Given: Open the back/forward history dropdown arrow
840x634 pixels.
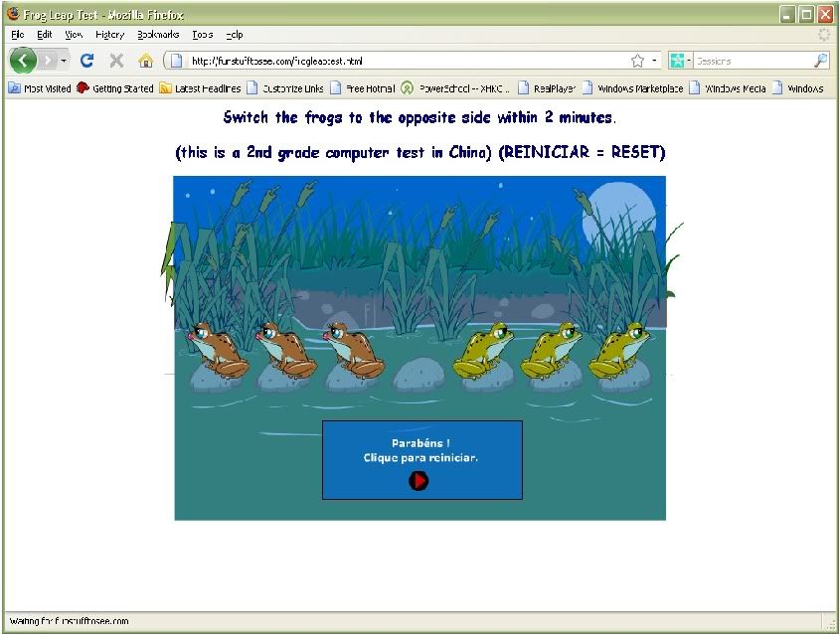Looking at the screenshot, I should [x=65, y=61].
